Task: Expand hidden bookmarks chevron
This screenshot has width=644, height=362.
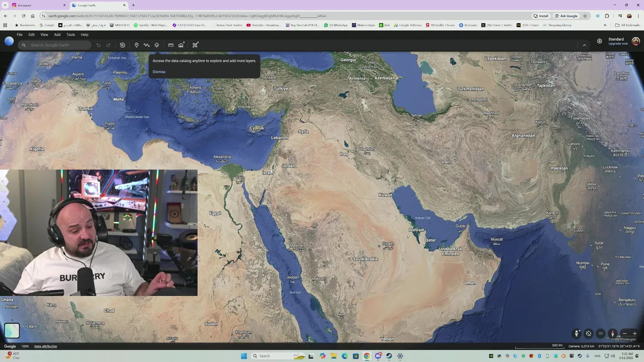Action: [605, 25]
